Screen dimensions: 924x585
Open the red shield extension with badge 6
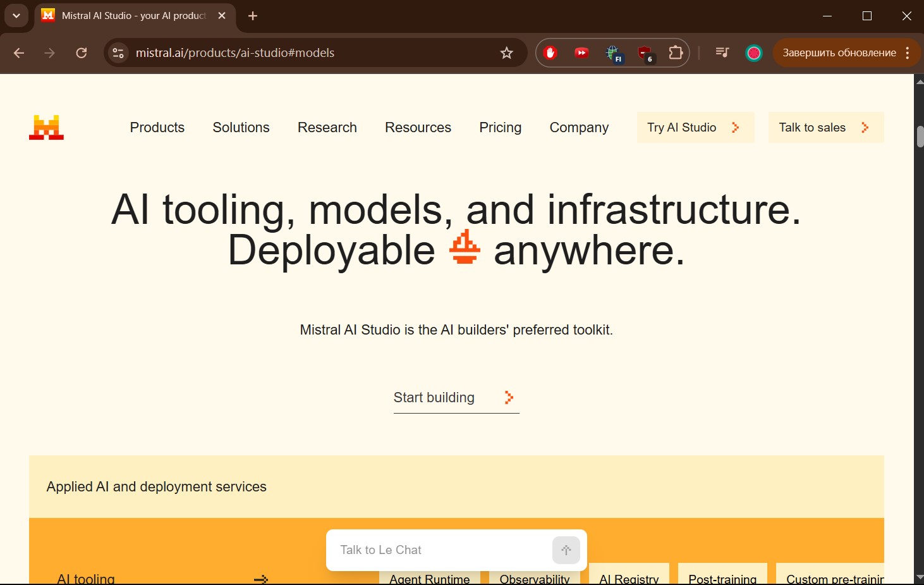point(645,54)
